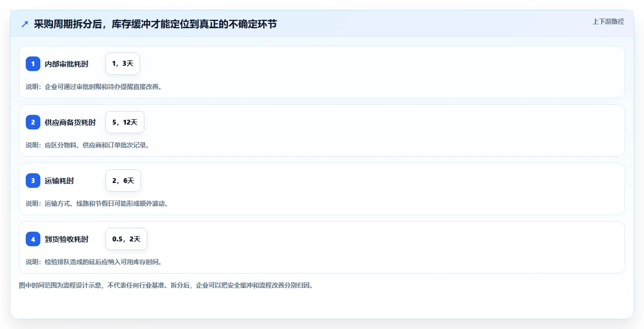Click the 5，12天 duration chip

125,122
